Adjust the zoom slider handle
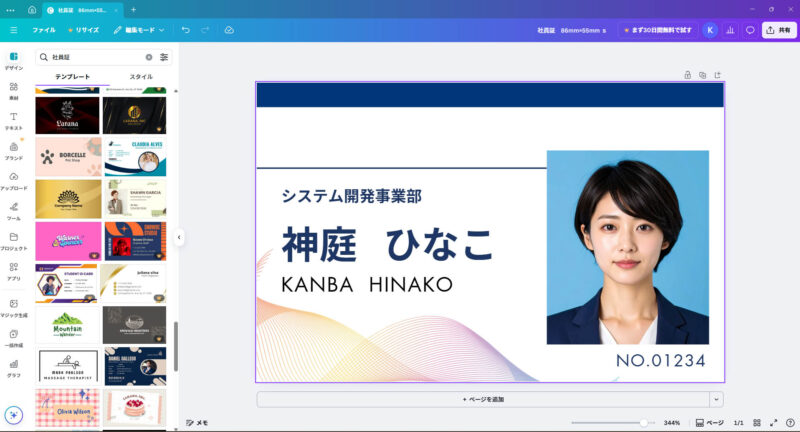Image resolution: width=800 pixels, height=432 pixels. pos(643,423)
